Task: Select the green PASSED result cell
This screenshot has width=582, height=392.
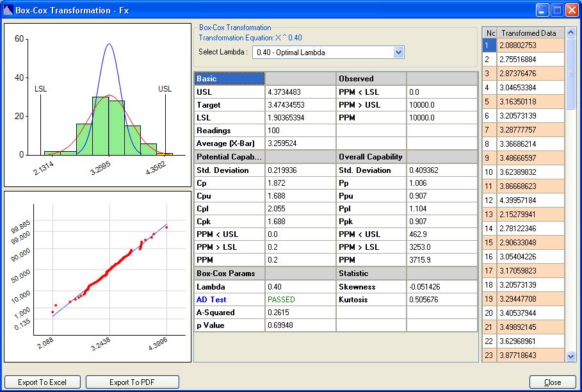Action: 300,300
